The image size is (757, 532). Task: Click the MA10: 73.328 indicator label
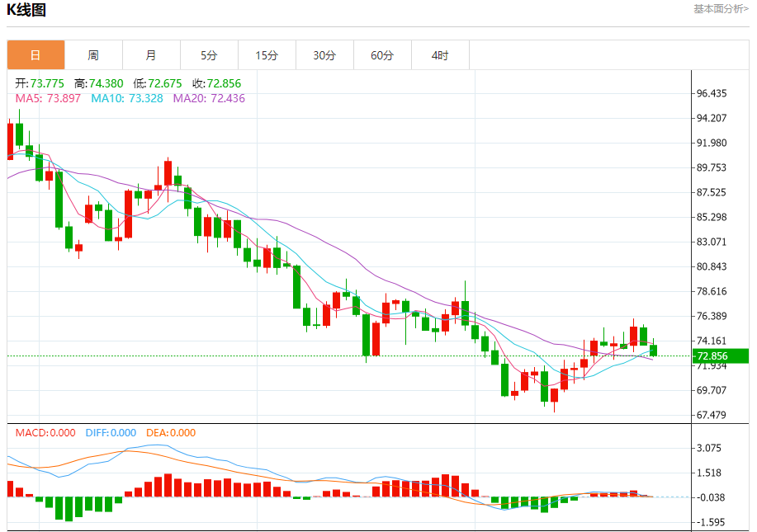click(127, 98)
